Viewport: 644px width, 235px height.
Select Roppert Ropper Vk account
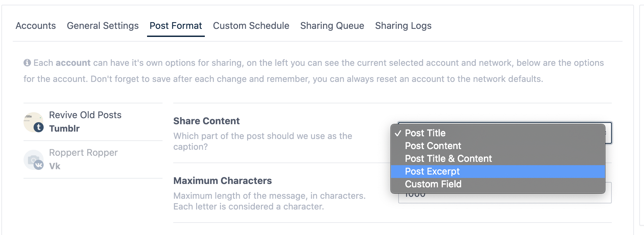pos(83,159)
